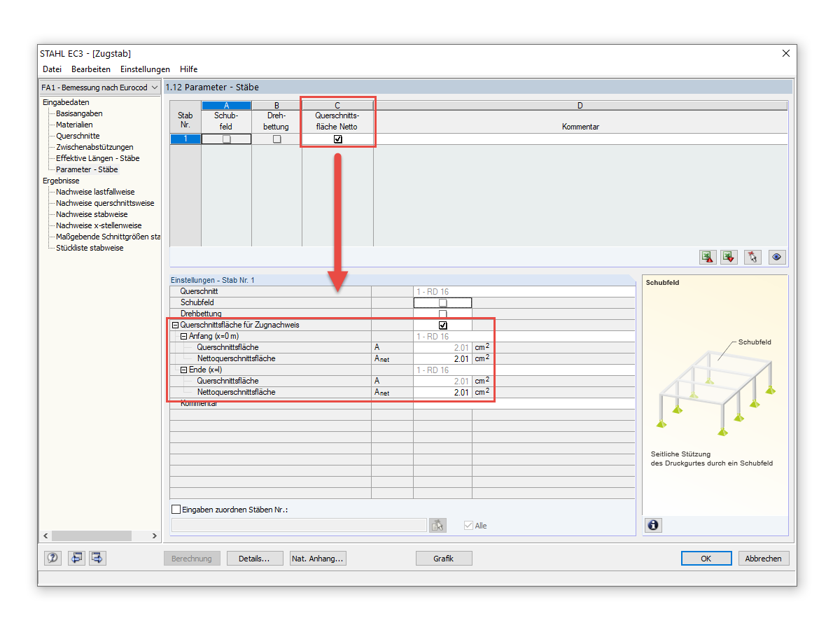Enable Schubfeld checkbox in table row 1
This screenshot has height=630, width=840.
[226, 139]
